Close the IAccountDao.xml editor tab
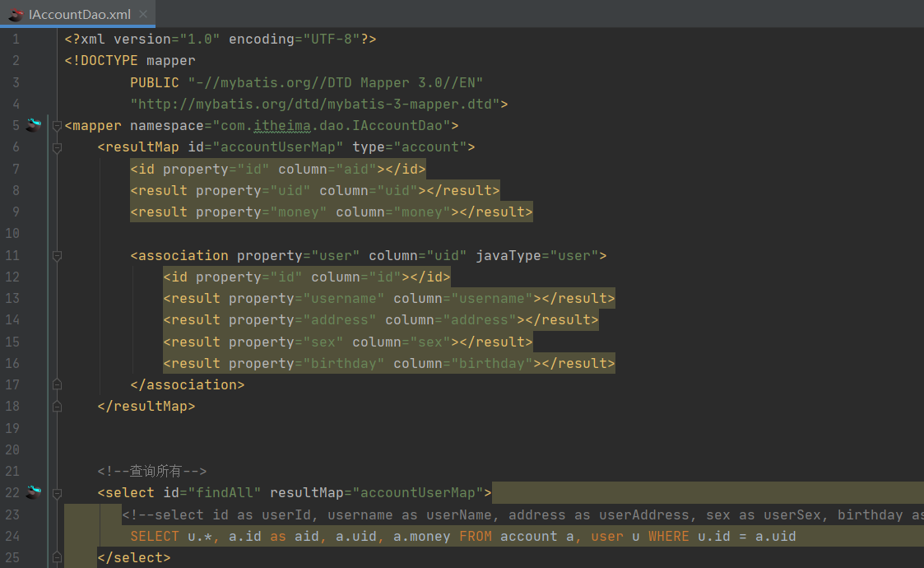The height and width of the screenshot is (568, 924). [x=143, y=13]
